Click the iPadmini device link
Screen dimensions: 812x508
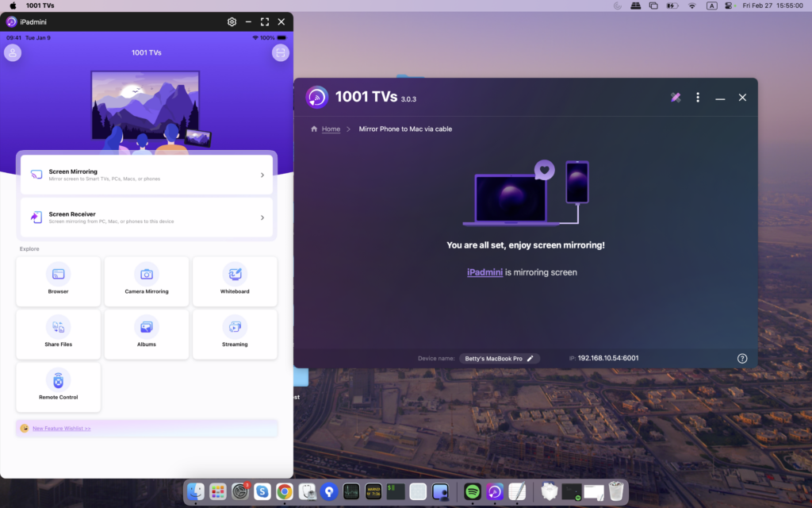point(485,272)
